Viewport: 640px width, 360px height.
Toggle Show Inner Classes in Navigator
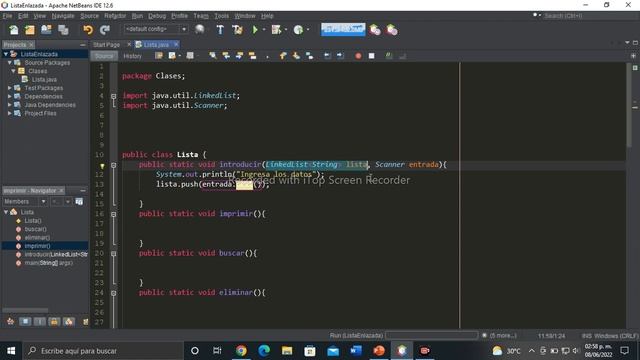69,322
